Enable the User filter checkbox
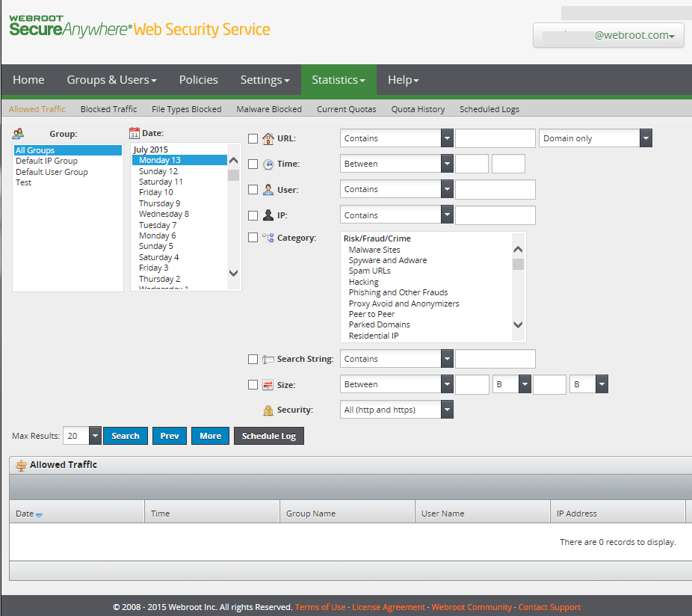This screenshot has width=692, height=616. 253,190
